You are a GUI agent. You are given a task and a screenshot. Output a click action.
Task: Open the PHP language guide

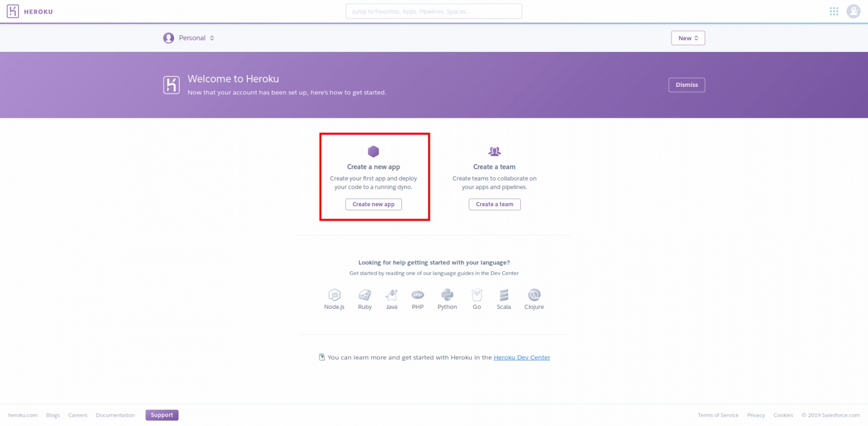pyautogui.click(x=418, y=300)
